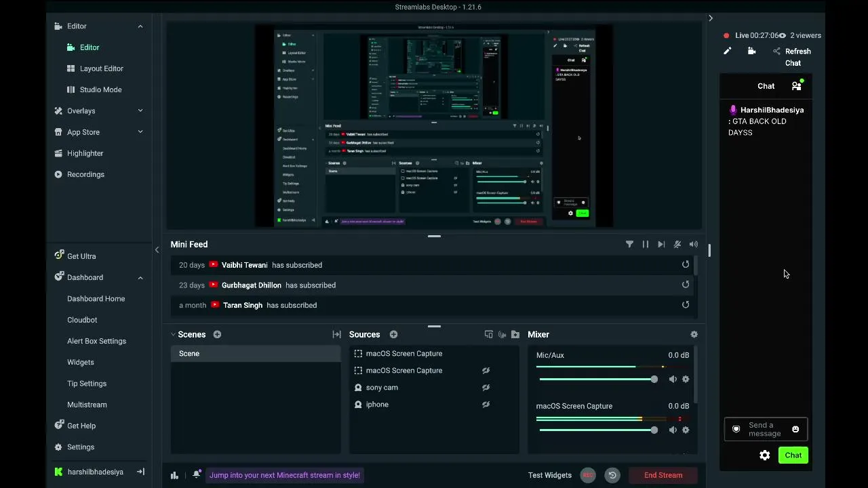Screen dimensions: 868x488
Task: Click the edit stream info pencil icon
Action: pos(727,51)
